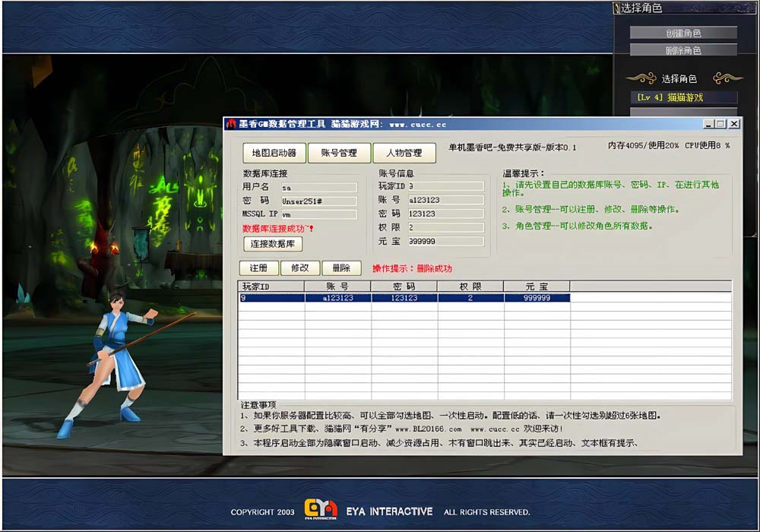
Task: Focus the account 密码 field 123123
Action: point(446,214)
